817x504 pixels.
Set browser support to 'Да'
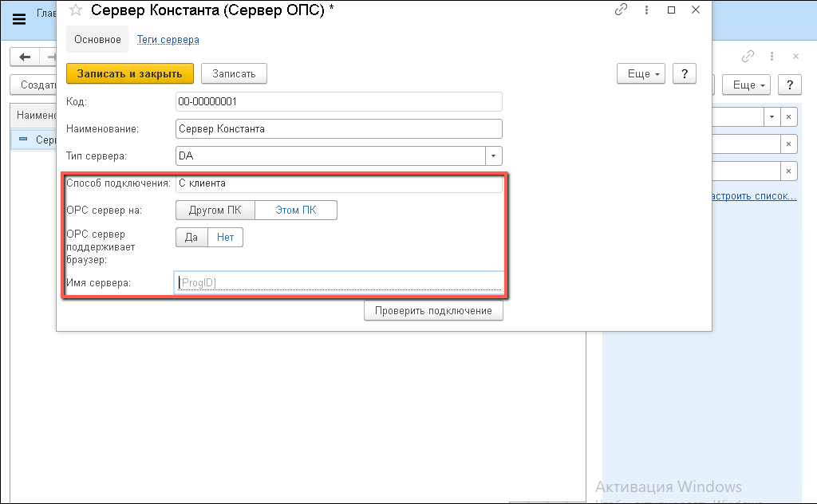coord(191,238)
